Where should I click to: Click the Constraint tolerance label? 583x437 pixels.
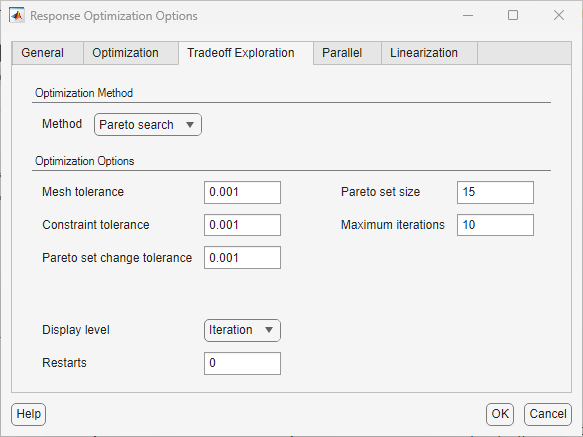click(96, 225)
